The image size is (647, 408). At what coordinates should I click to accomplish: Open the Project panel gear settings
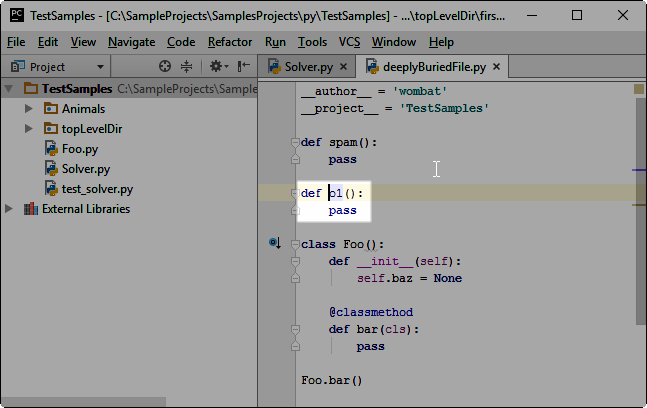click(215, 67)
